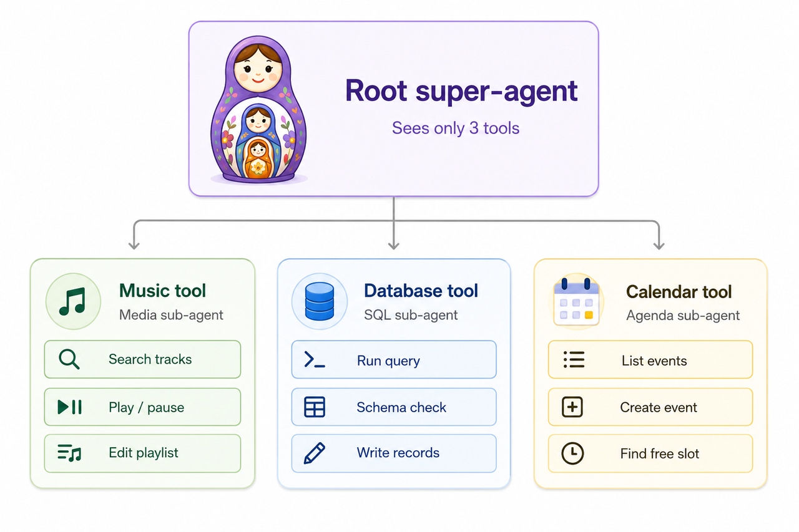The height and width of the screenshot is (532, 799).
Task: Click the calendar icon
Action: 576,302
